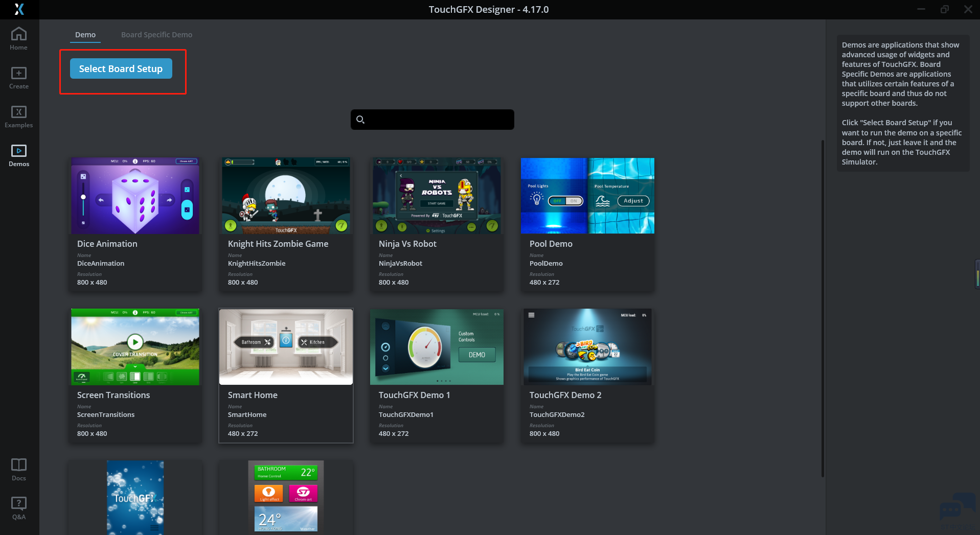Select the blue bubbles TouchGFX demo thumbnail
This screenshot has width=980, height=535.
[135, 498]
